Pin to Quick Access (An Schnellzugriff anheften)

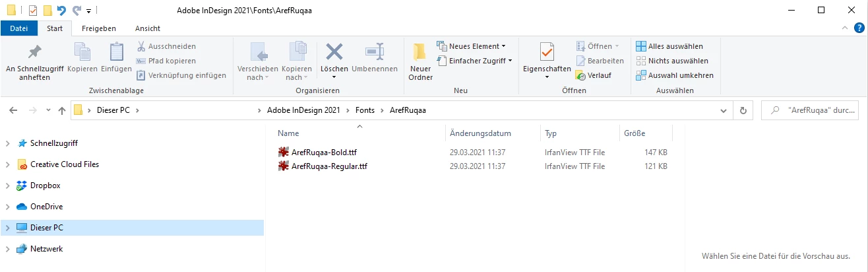point(34,63)
